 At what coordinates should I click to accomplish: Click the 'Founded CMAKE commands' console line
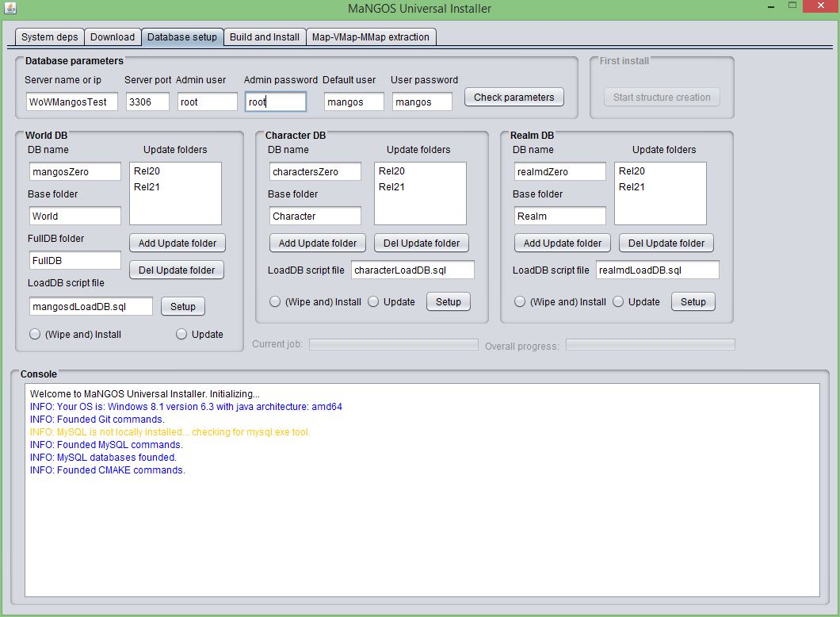click(107, 470)
